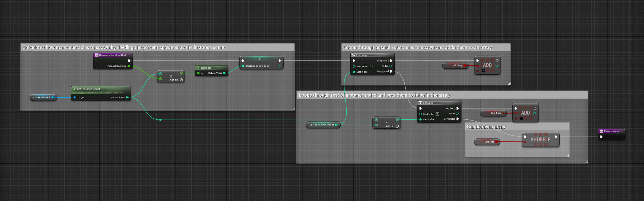
Task: Click the multiply node bottom input pin
Action: pos(160,79)
